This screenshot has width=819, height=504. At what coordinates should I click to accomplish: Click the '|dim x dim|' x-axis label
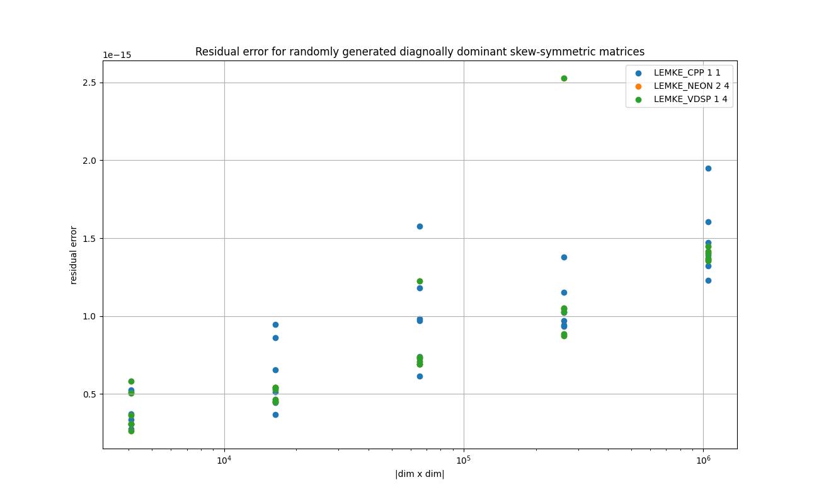(x=420, y=474)
